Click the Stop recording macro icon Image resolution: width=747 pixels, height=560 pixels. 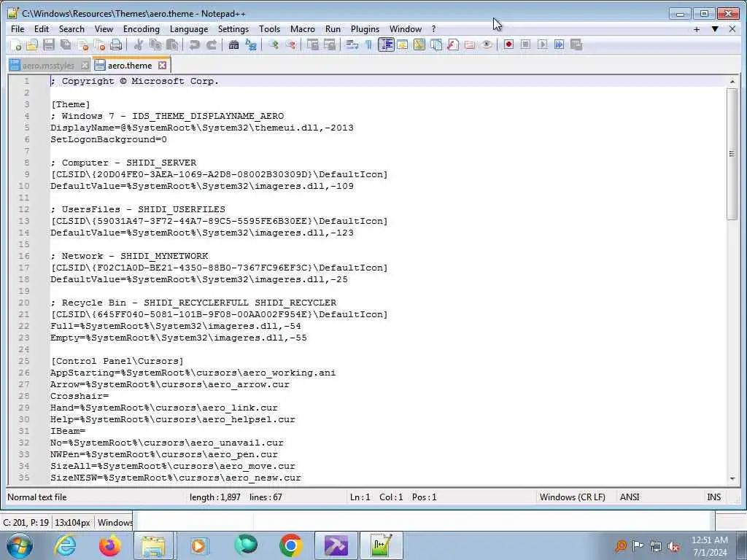[525, 44]
